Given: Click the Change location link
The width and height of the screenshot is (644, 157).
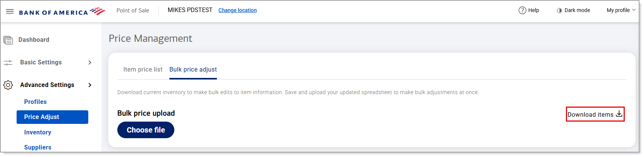Looking at the screenshot, I should click(237, 10).
